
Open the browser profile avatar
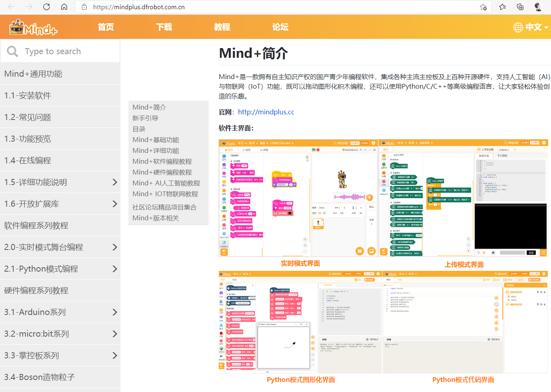tap(538, 7)
